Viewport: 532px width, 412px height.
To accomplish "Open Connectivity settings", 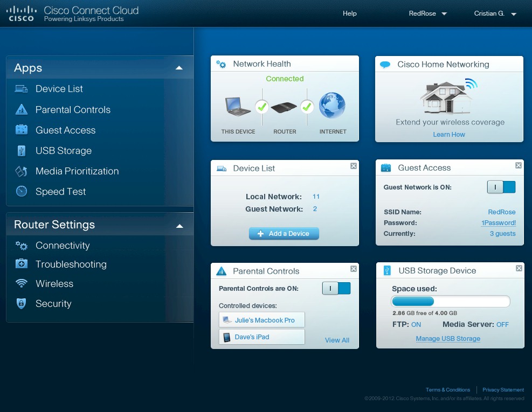I will coord(63,246).
